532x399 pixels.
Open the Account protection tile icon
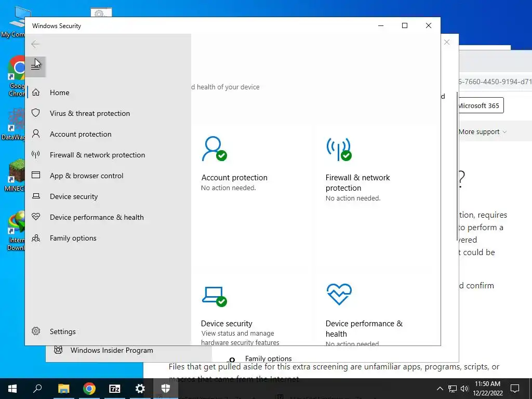click(214, 149)
